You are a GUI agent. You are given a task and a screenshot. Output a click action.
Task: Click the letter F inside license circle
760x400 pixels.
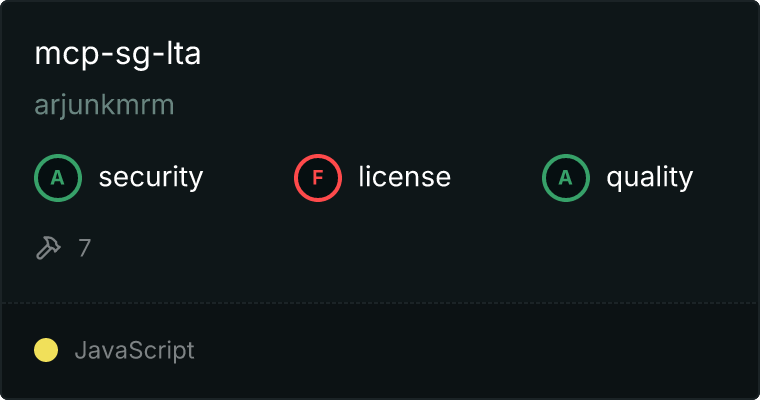(x=318, y=178)
